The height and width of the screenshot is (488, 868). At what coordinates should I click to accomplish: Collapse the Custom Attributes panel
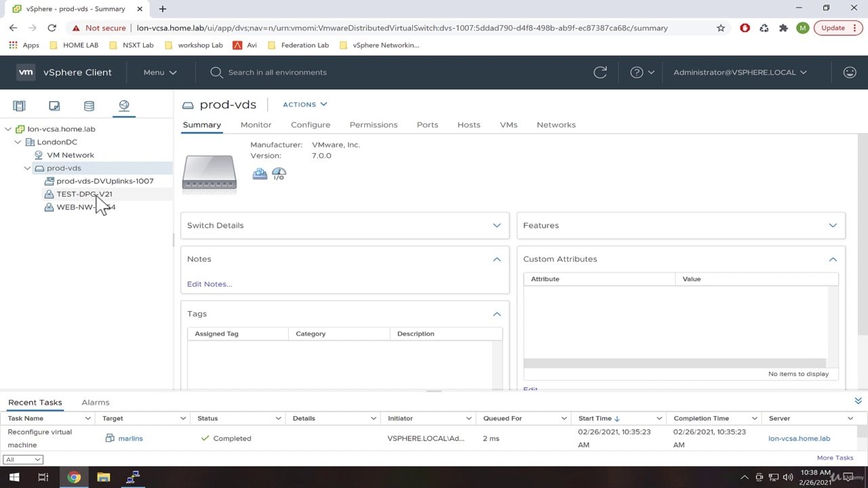833,259
